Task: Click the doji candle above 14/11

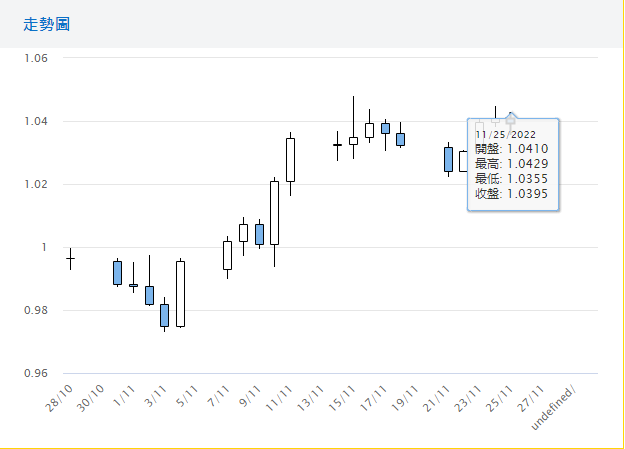Action: coord(337,145)
